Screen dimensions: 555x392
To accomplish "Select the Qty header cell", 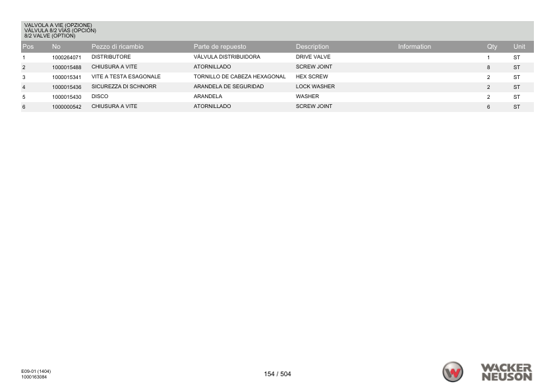I will click(491, 47).
